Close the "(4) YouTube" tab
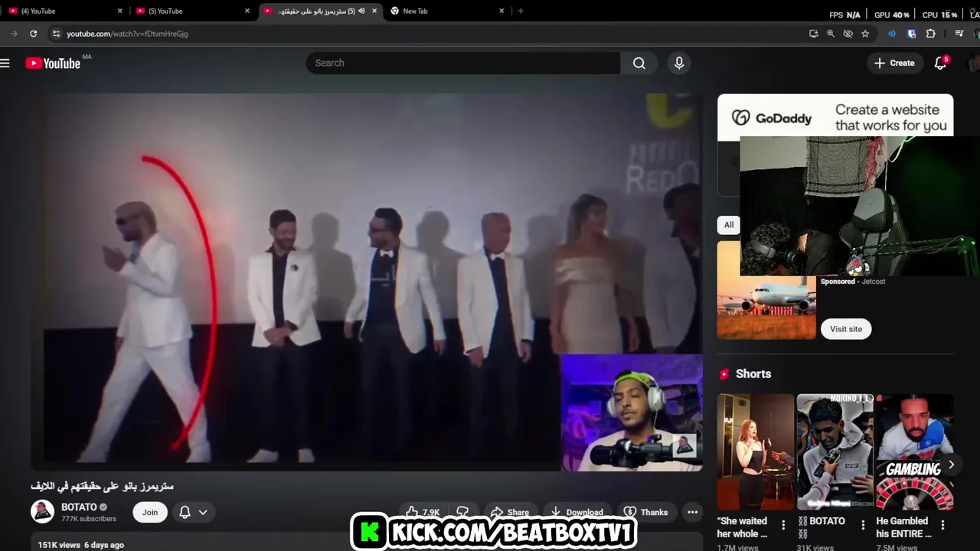The width and height of the screenshot is (980, 551). 120,11
